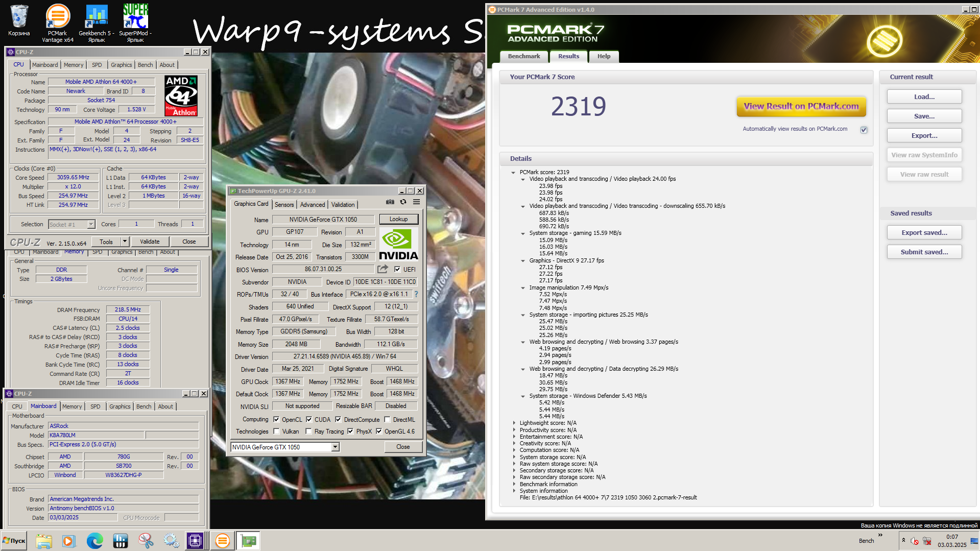Open GPU-Z Advanced tab
Viewport: 980px width, 551px height.
pyautogui.click(x=313, y=204)
